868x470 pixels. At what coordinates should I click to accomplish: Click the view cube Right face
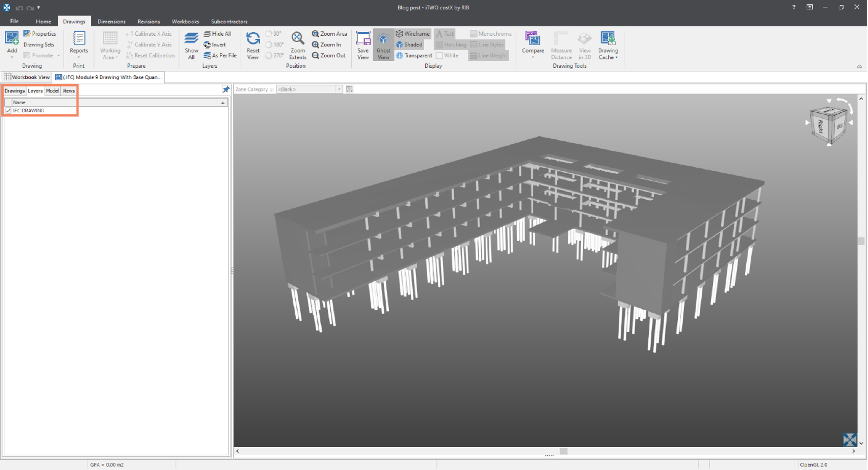821,127
